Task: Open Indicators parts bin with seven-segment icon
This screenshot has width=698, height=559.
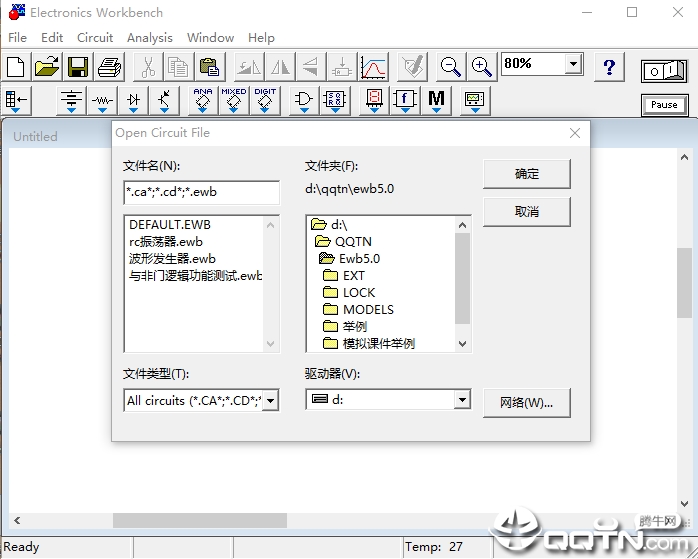Action: (374, 101)
